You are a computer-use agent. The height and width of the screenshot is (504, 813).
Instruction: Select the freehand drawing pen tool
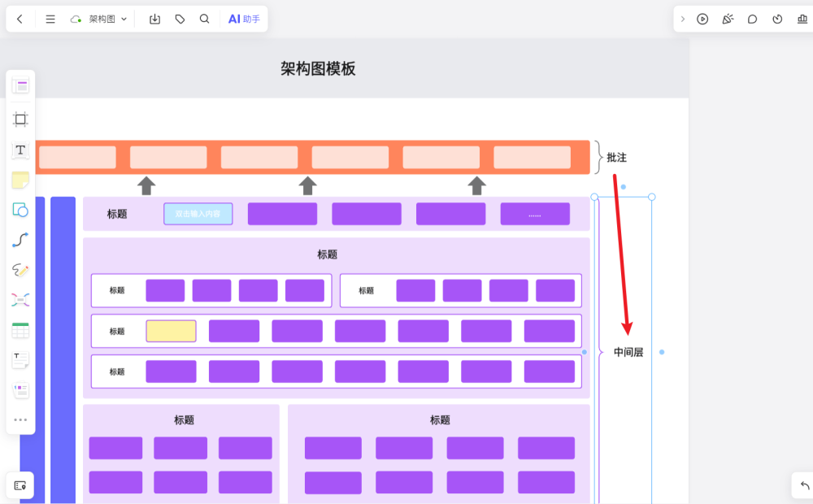[x=20, y=269]
